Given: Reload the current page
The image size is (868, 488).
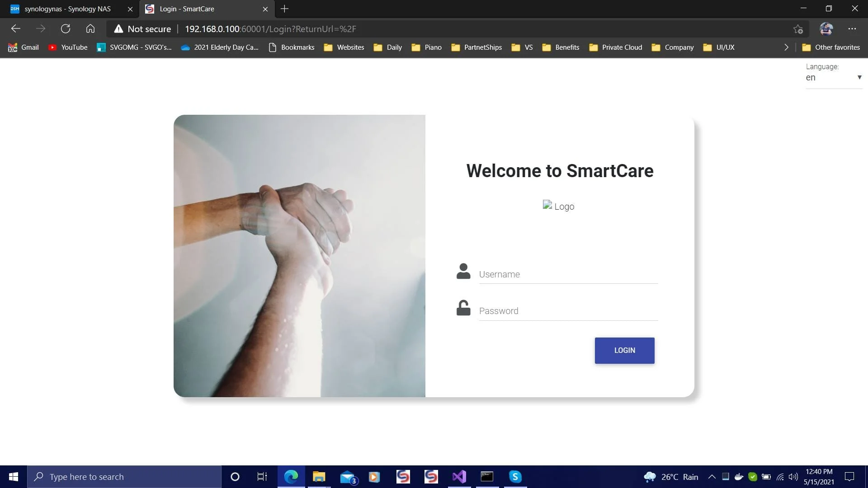Looking at the screenshot, I should pos(66,29).
